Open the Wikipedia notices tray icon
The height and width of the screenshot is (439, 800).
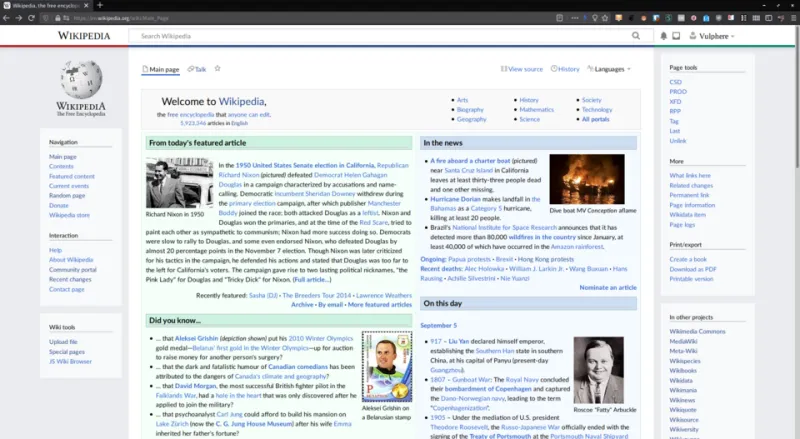(x=676, y=36)
